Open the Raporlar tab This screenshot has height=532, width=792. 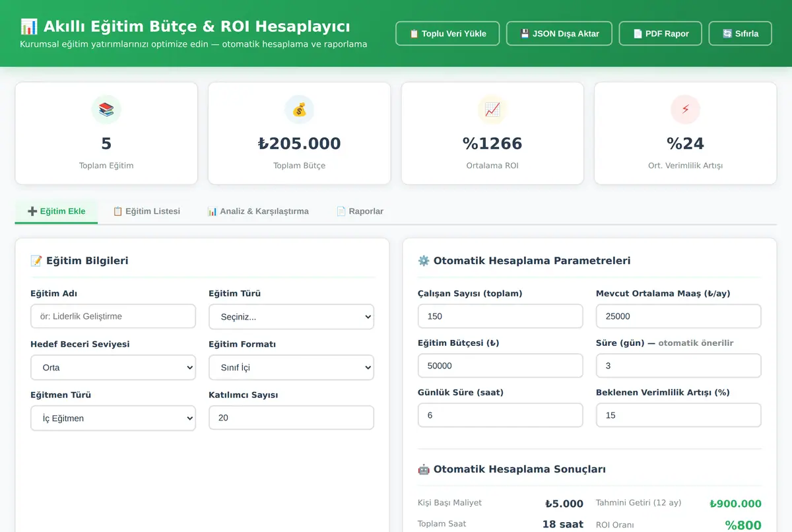[x=360, y=211]
